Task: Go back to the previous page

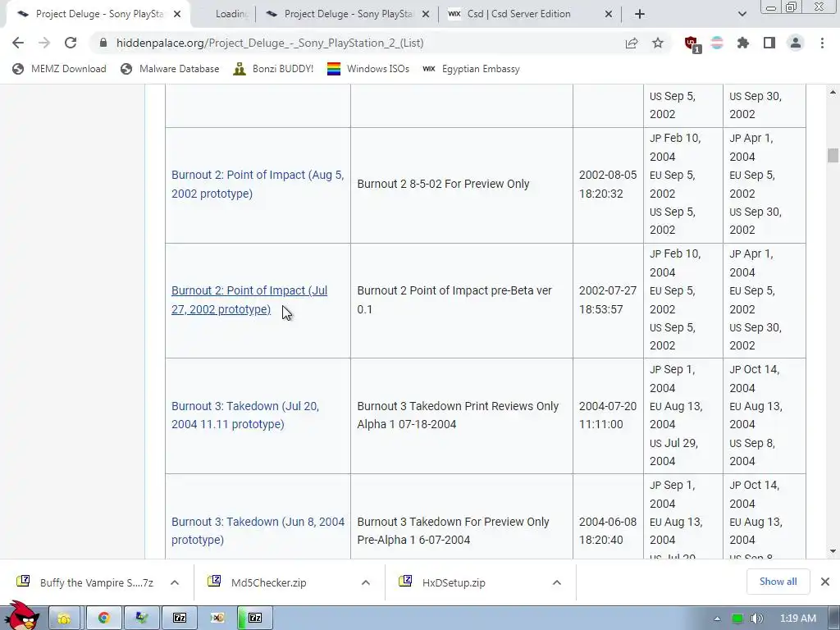Action: (x=18, y=43)
